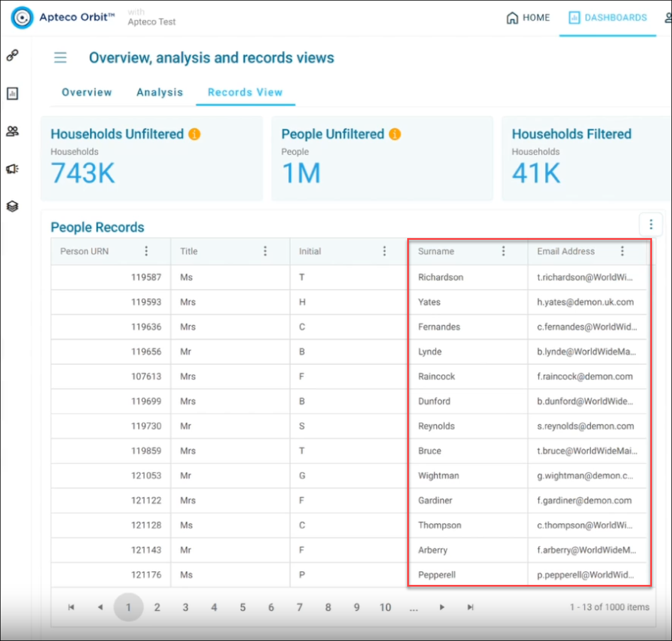672x641 pixels.
Task: Click the 41K Households Filtered value
Action: (536, 173)
